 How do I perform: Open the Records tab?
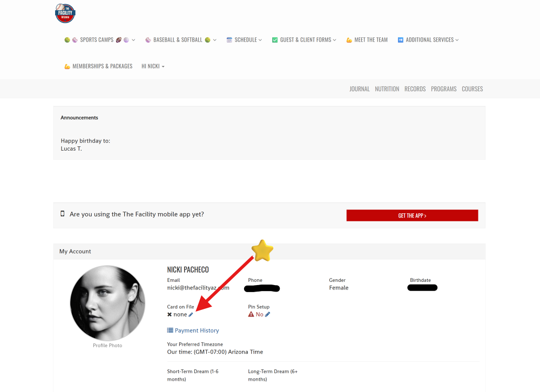tap(415, 89)
